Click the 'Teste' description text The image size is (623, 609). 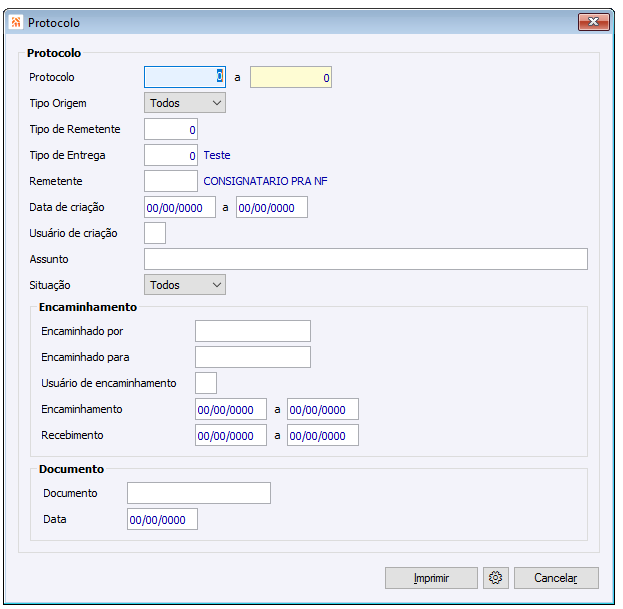[x=217, y=155]
